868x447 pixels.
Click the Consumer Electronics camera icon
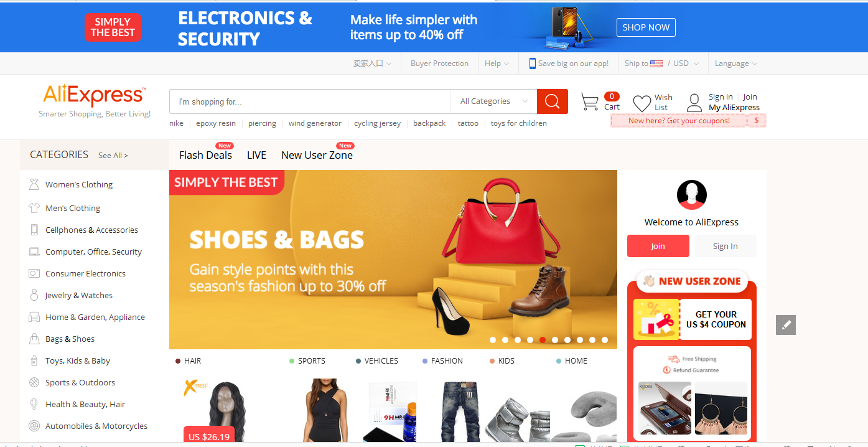[x=34, y=273]
